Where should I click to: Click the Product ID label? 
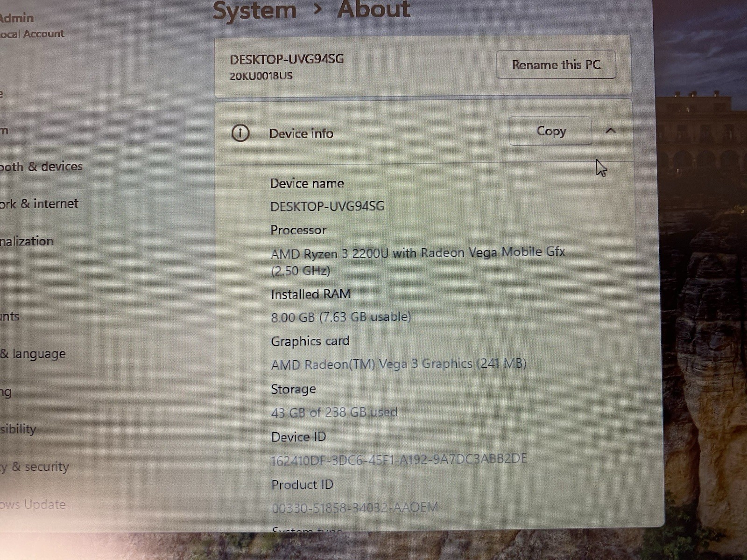[303, 485]
